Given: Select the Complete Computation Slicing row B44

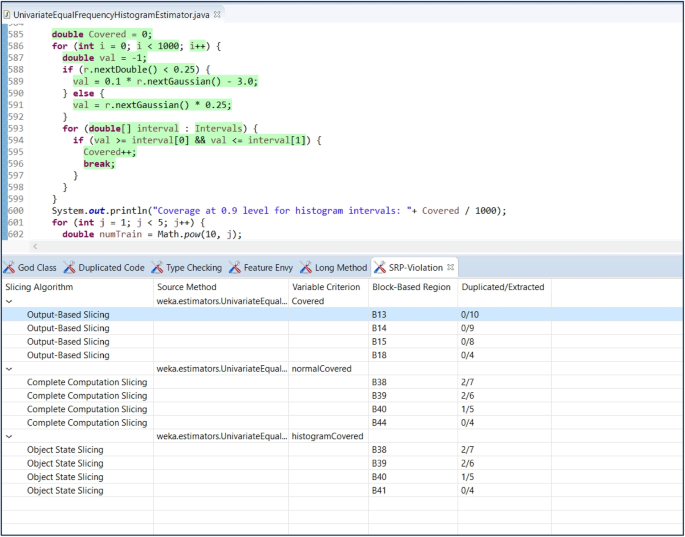Looking at the screenshot, I should [x=86, y=423].
